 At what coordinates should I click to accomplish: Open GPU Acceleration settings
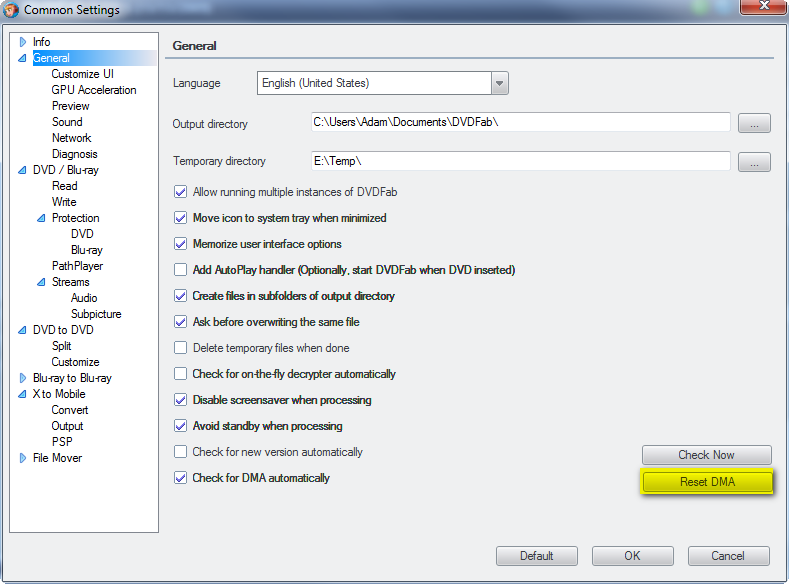pos(94,90)
